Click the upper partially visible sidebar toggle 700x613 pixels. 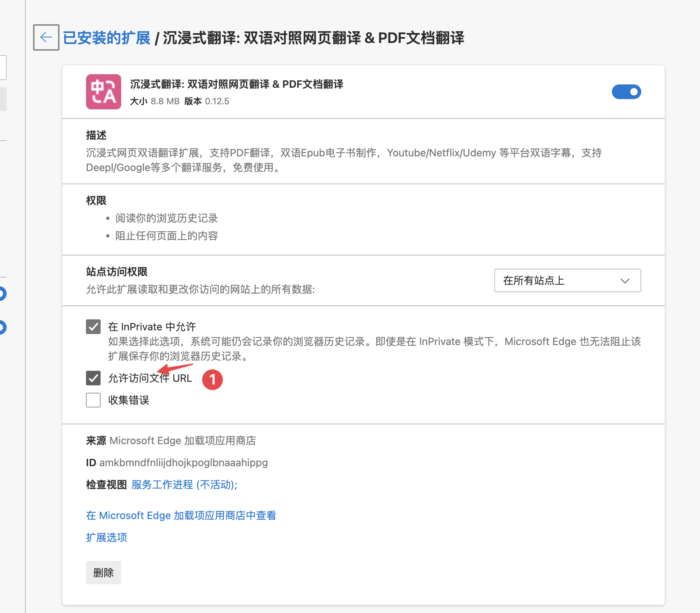pos(2,294)
